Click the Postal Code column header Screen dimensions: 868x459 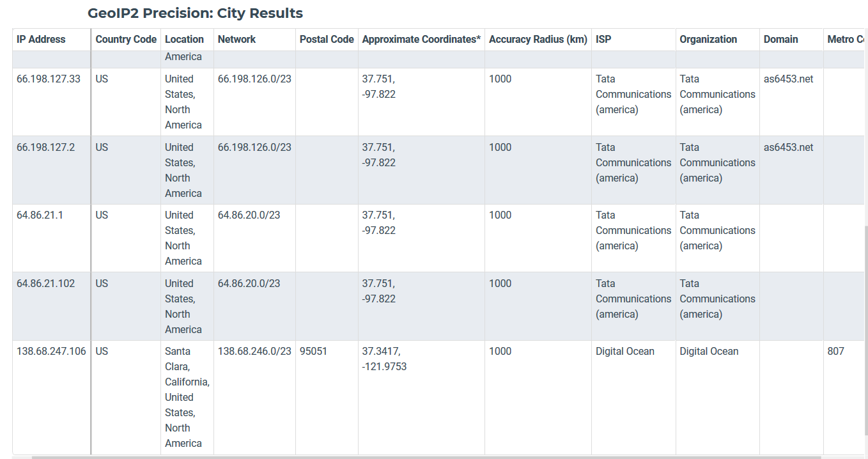coord(326,39)
